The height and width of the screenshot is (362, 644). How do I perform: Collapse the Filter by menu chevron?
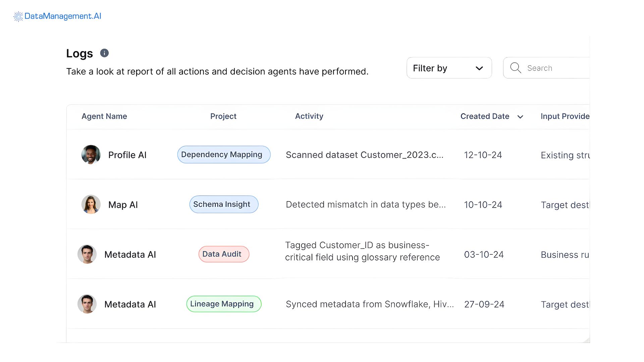click(479, 68)
